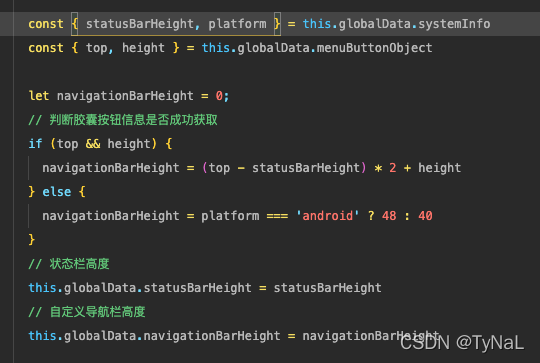This screenshot has height=363, width=540.
Task: Click 'statusBarHeight' in the subtraction expression
Action: coord(306,168)
